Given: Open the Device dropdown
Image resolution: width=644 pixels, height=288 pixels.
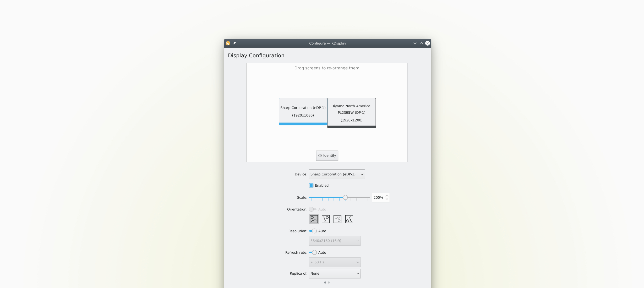Looking at the screenshot, I should 337,174.
